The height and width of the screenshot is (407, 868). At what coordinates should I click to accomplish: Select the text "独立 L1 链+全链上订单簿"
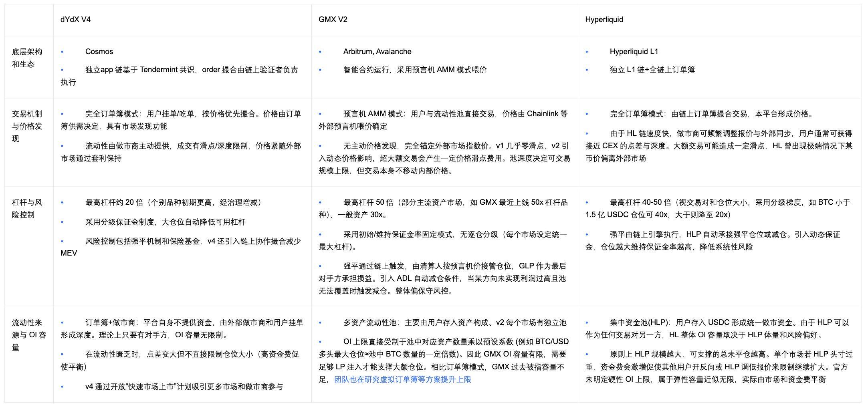pyautogui.click(x=652, y=70)
